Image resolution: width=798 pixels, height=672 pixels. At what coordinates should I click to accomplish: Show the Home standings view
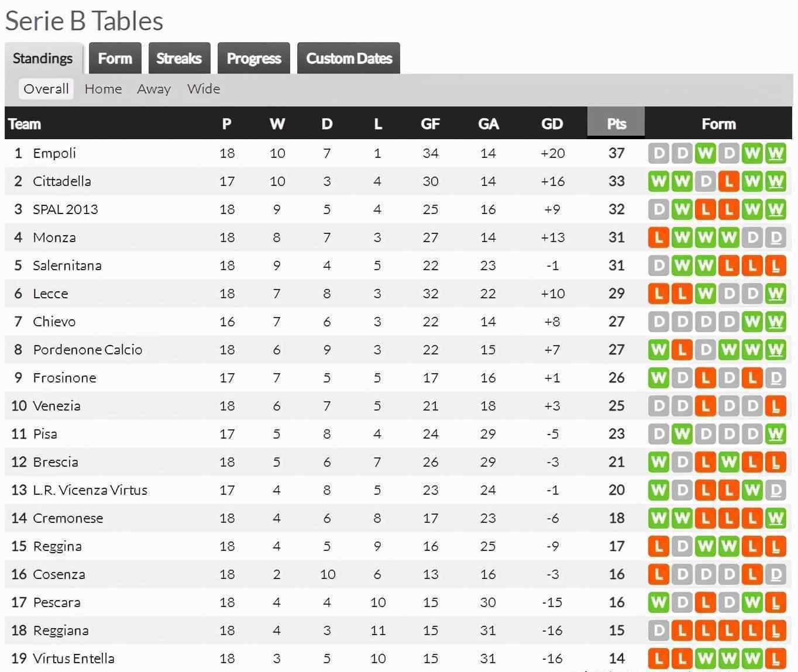pyautogui.click(x=104, y=89)
